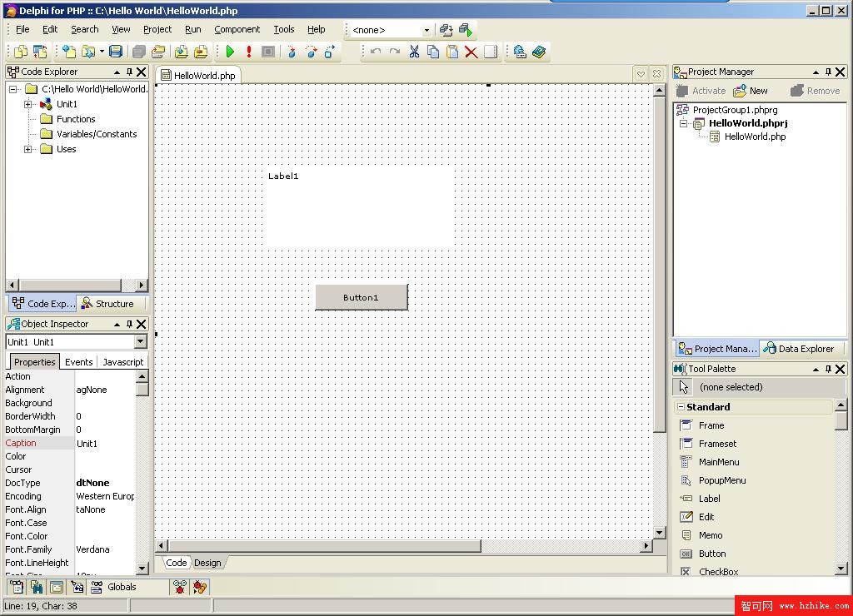Click the designer horizontal scrollbar thumb

(x=325, y=545)
